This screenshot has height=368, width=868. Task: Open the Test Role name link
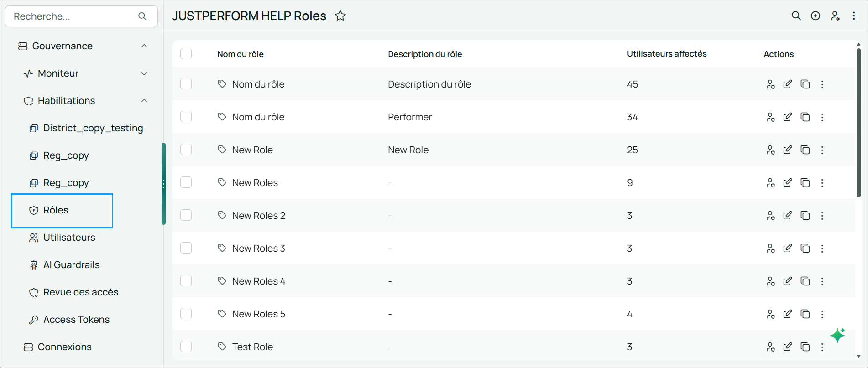pyautogui.click(x=252, y=347)
